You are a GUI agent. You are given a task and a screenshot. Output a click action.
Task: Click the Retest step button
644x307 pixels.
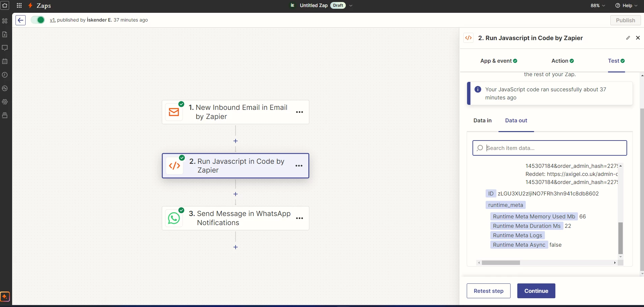[x=488, y=291]
